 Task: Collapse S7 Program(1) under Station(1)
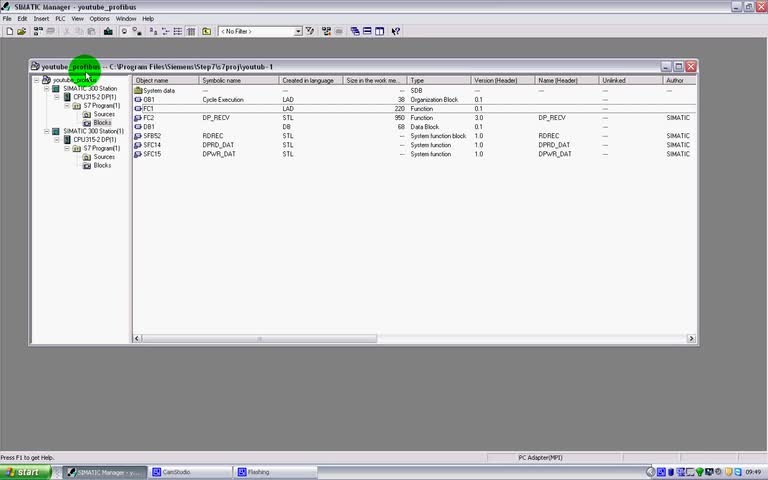[x=67, y=148]
